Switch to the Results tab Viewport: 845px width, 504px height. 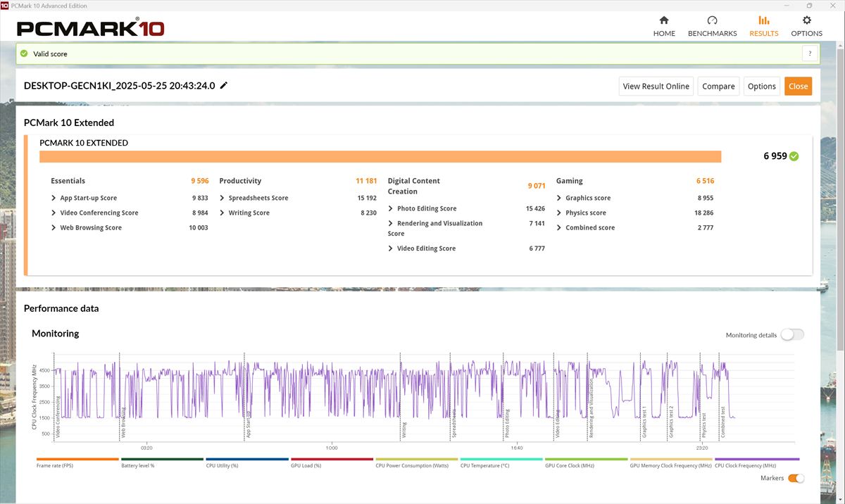click(764, 27)
